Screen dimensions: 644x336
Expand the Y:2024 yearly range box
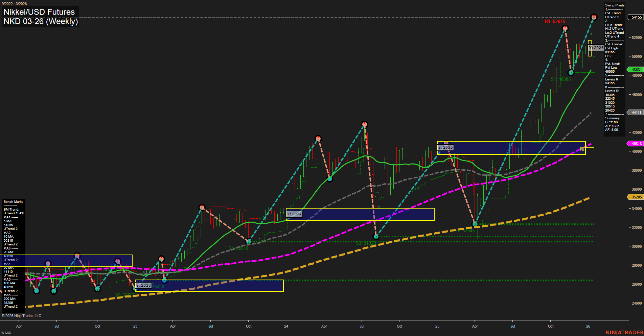pyautogui.click(x=294, y=214)
